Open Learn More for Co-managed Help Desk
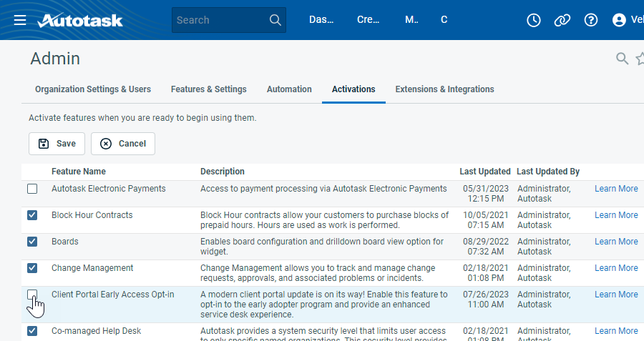The width and height of the screenshot is (644, 341). coord(616,331)
